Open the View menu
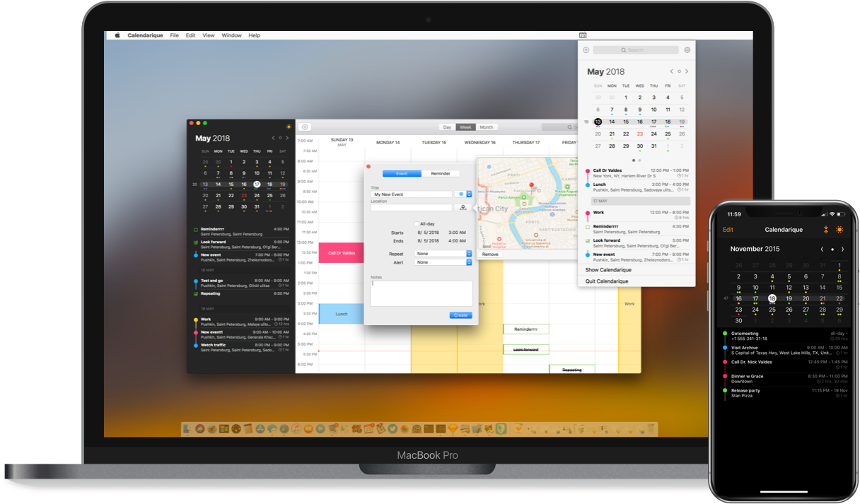Image resolution: width=860 pixels, height=504 pixels. 209,35
